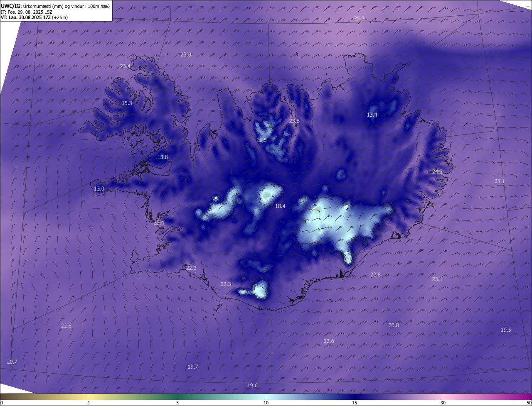Click the 20.8 value label
This screenshot has width=532, height=406.
tap(394, 325)
